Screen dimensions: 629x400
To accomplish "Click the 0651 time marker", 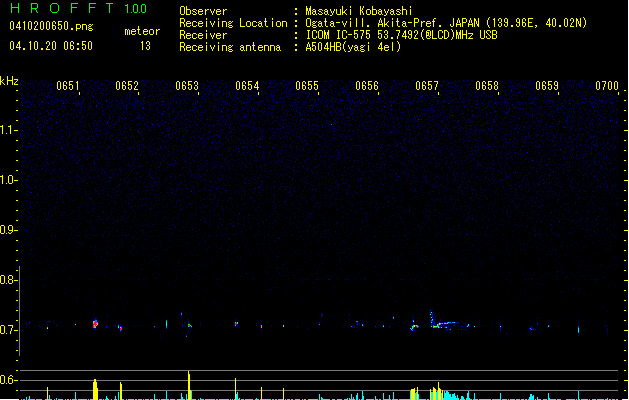I will pos(68,86).
